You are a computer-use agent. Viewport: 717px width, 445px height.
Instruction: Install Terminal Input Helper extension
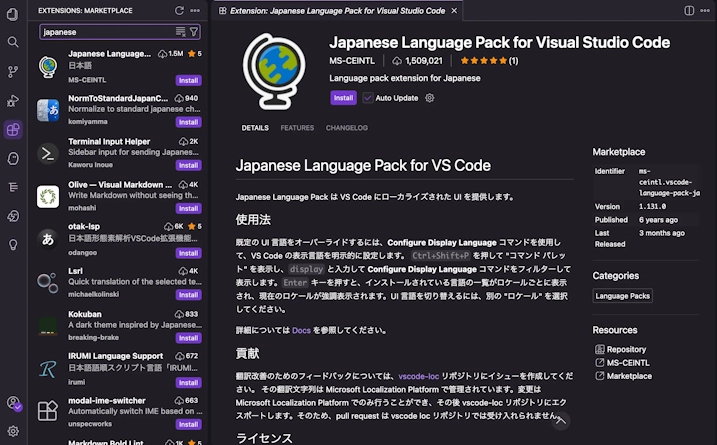coord(188,165)
